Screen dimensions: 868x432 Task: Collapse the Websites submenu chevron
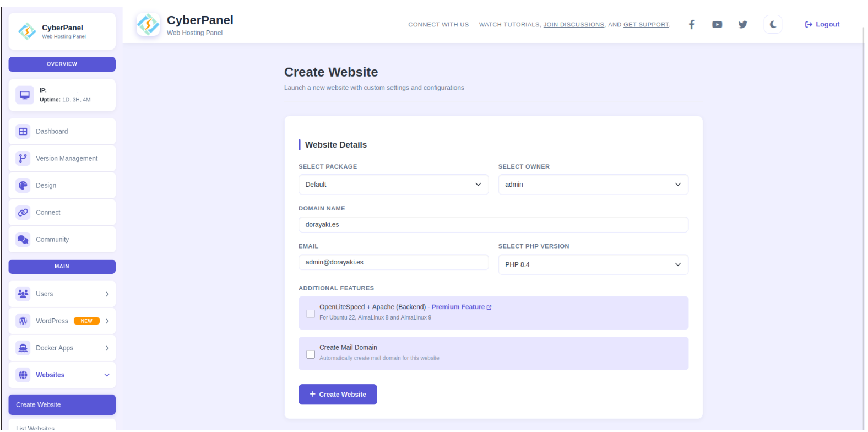pyautogui.click(x=107, y=375)
